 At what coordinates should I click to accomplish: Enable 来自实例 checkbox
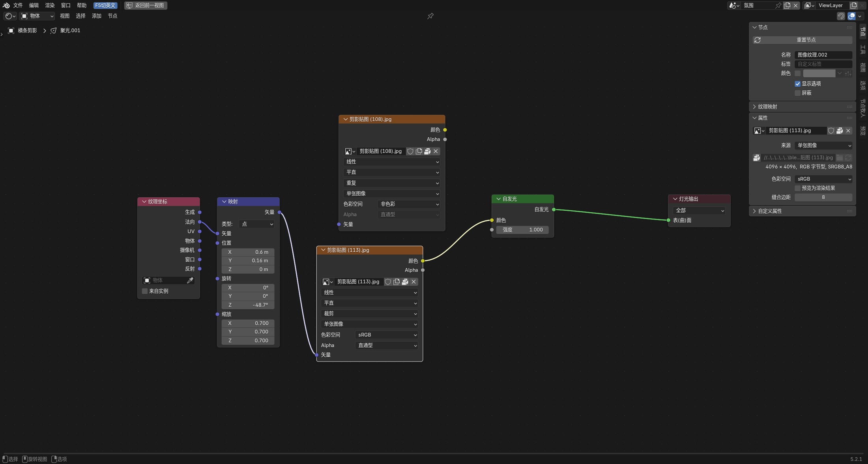point(145,291)
